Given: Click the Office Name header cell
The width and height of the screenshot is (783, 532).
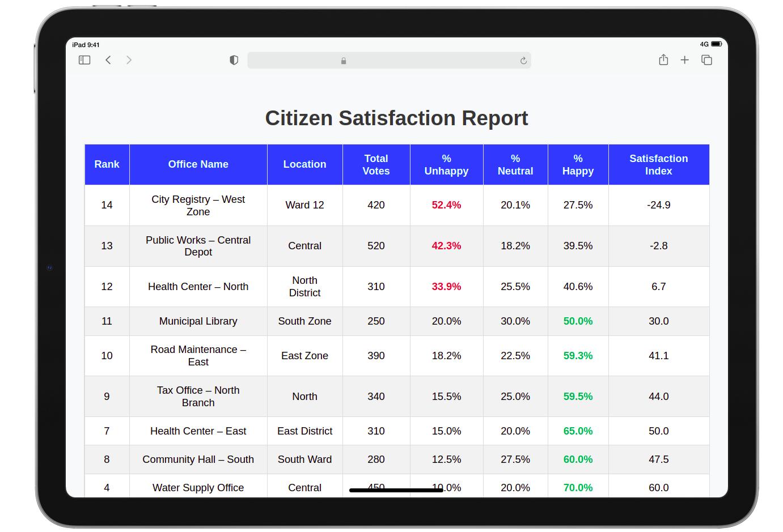Looking at the screenshot, I should coord(198,164).
